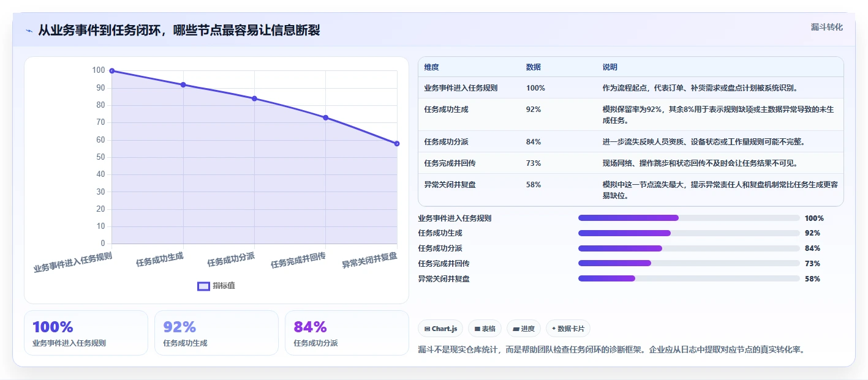The width and height of the screenshot is (868, 380).
Task: Click the x-axis label 异常关闭并复盘
Action: pos(369,260)
